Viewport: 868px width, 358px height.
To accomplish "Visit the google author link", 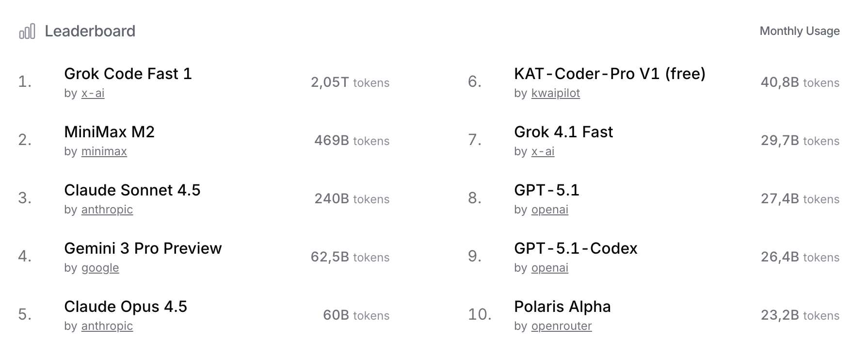I will pos(100,268).
